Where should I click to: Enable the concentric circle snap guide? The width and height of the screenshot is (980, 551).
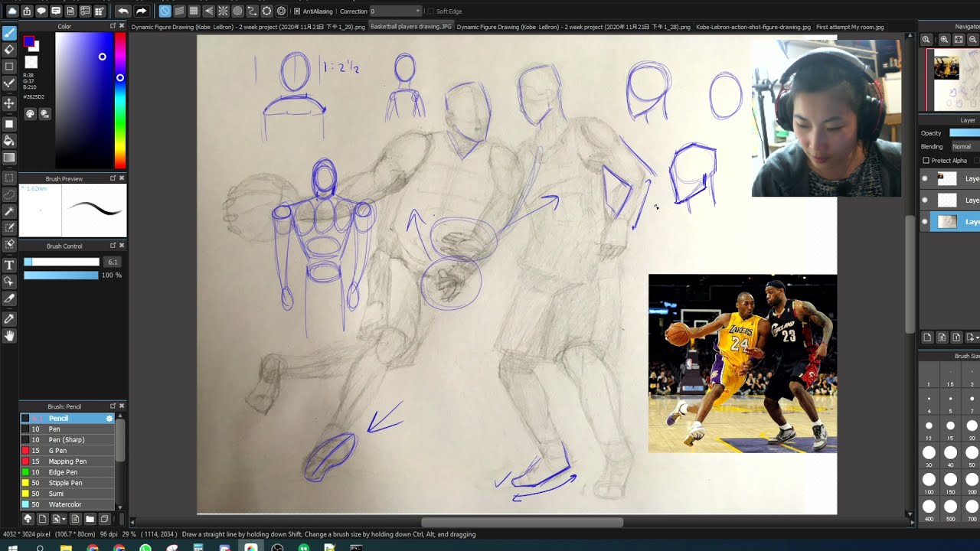(237, 11)
